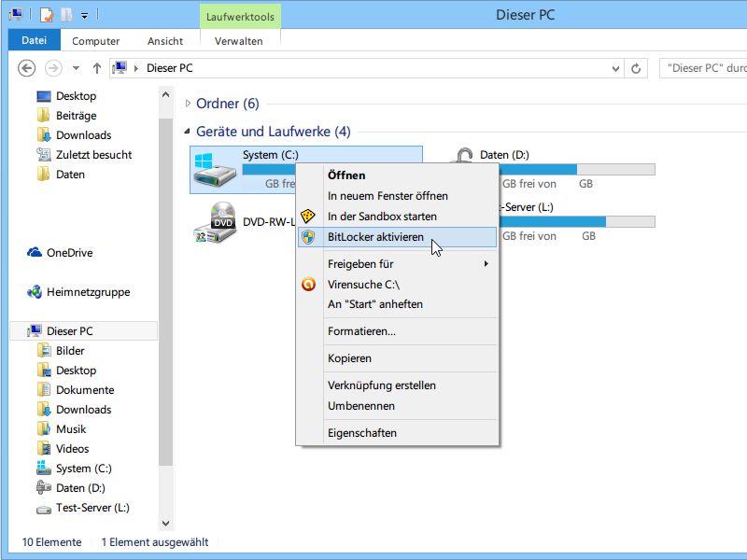Open the Verwalten ribbon tab
This screenshot has width=747, height=560.
(239, 41)
